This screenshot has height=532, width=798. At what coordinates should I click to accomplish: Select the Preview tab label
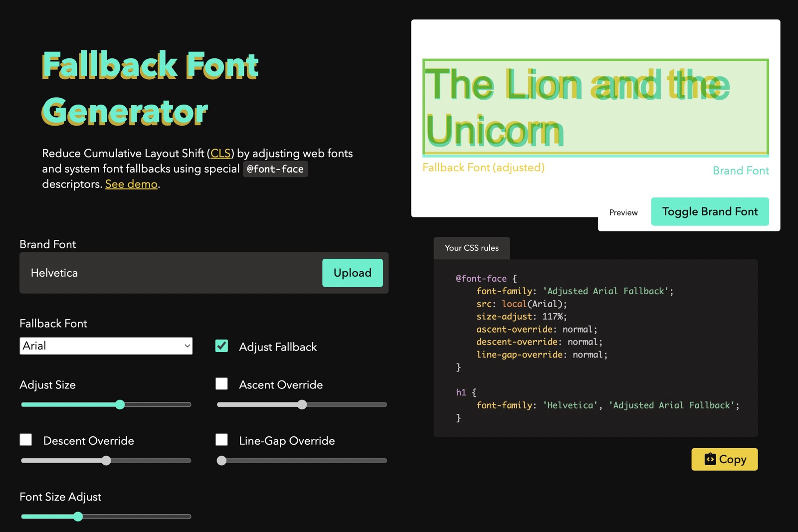(623, 212)
